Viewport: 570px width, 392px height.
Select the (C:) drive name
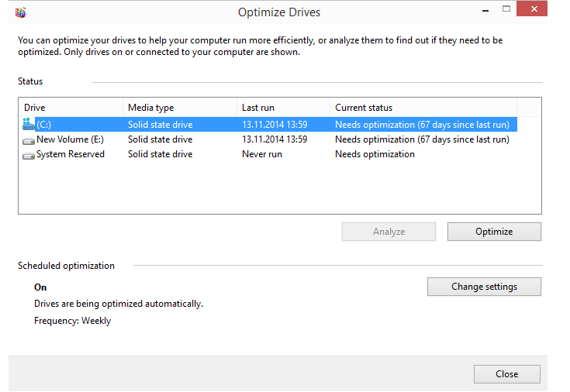coord(43,125)
